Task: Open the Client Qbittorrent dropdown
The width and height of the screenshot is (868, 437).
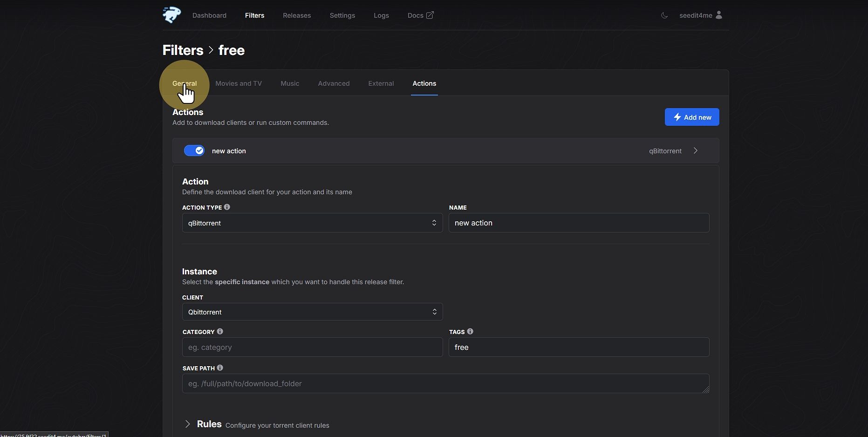Action: pos(312,312)
